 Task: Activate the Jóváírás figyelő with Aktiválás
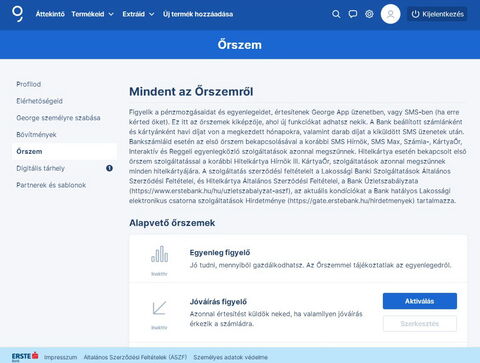(420, 301)
